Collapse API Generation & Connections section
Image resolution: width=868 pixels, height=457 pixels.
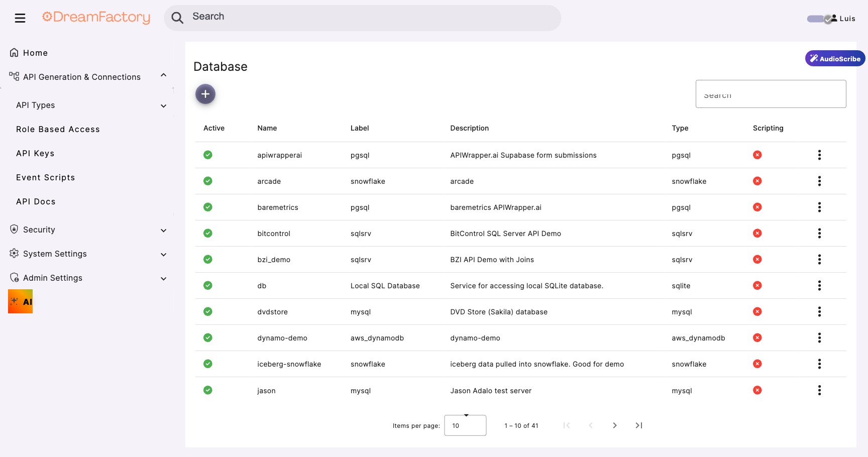[163, 75]
